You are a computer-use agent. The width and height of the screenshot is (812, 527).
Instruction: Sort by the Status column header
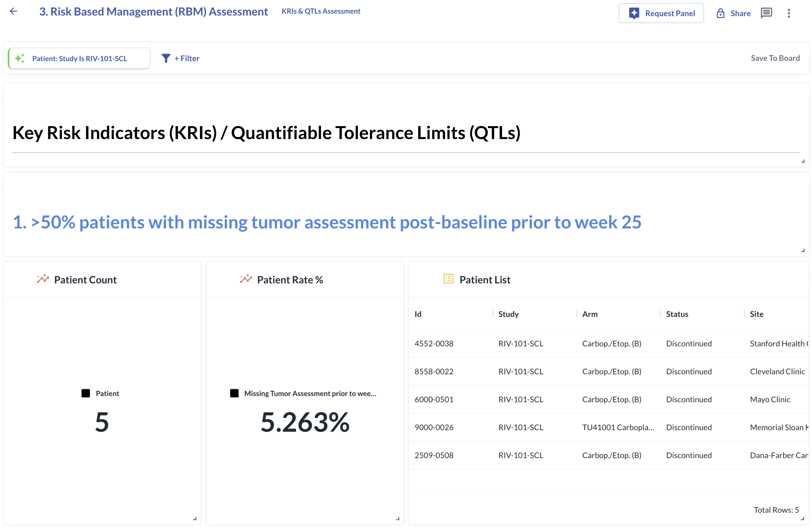coord(677,313)
